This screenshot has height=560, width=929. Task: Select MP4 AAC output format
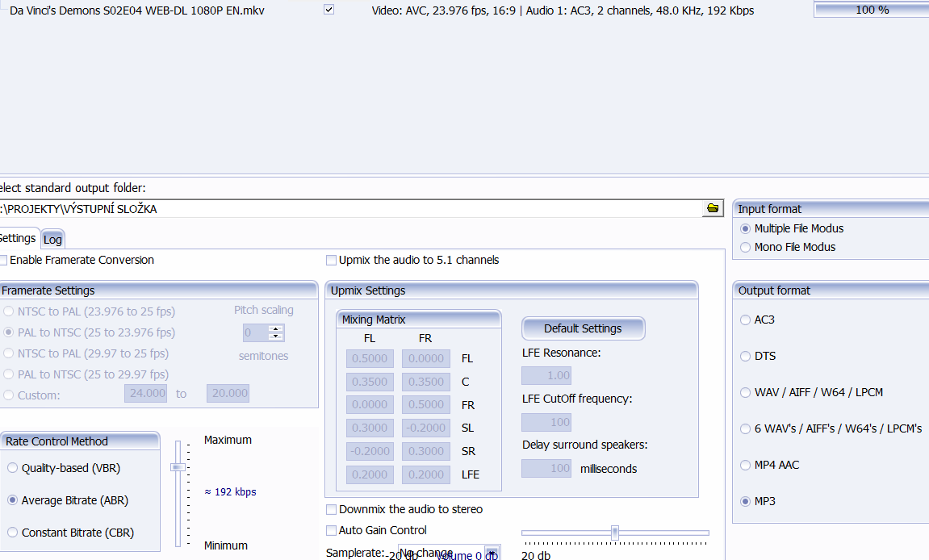[x=745, y=465]
